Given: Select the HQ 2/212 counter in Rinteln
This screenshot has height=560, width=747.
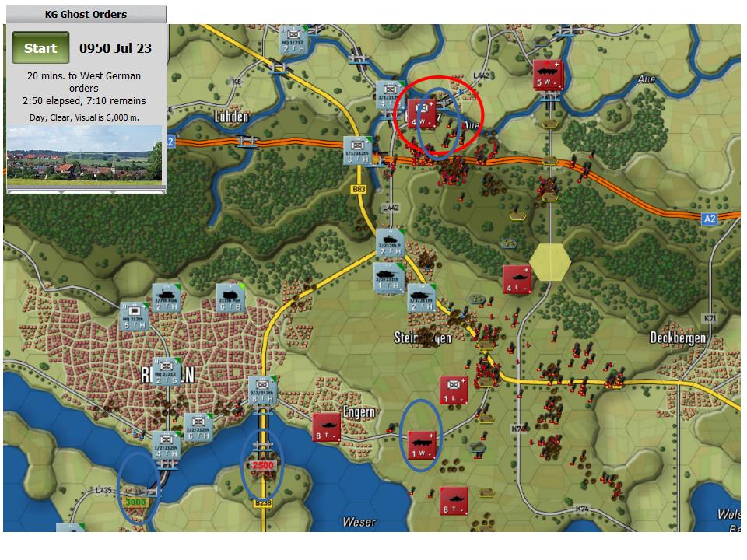Looking at the screenshot, I should click(167, 372).
